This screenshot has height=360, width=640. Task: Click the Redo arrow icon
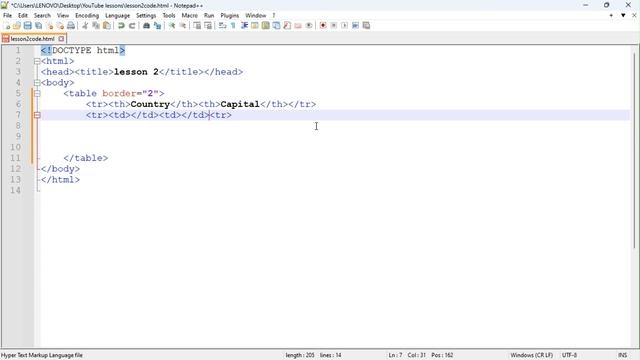[x=132, y=26]
